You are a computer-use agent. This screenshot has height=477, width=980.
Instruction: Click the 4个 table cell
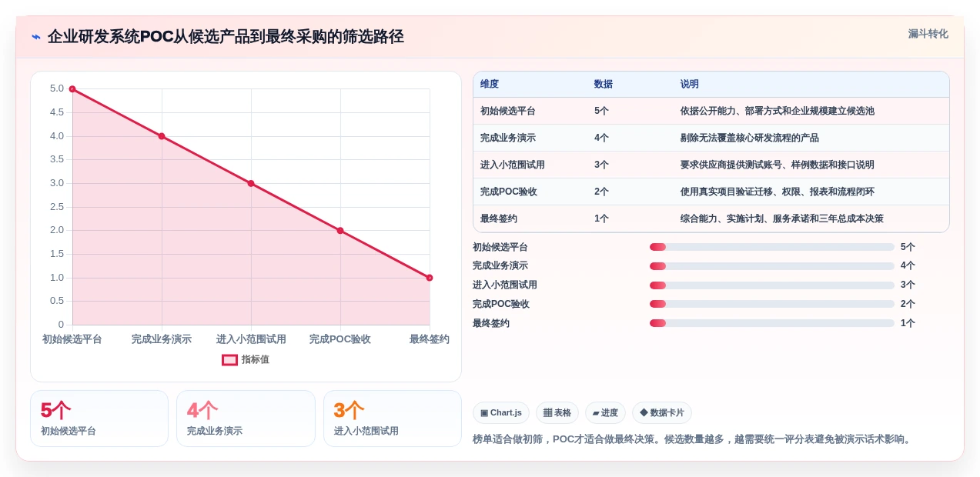pos(601,138)
